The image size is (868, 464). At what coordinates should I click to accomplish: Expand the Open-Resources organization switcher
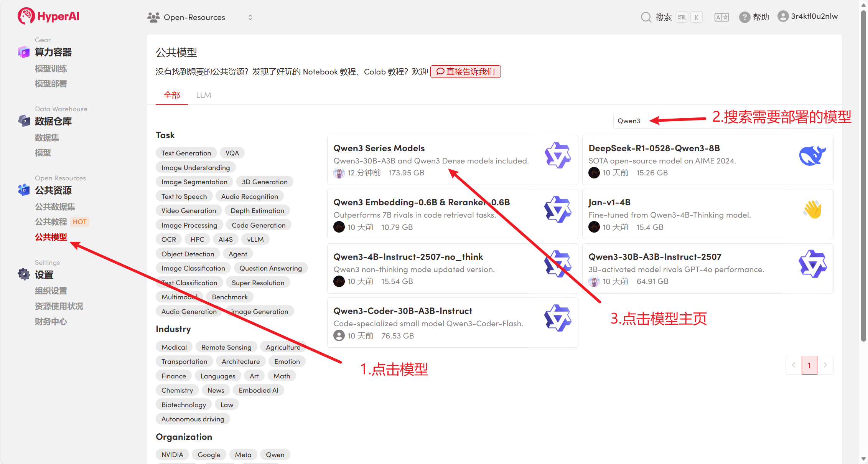[x=250, y=17]
